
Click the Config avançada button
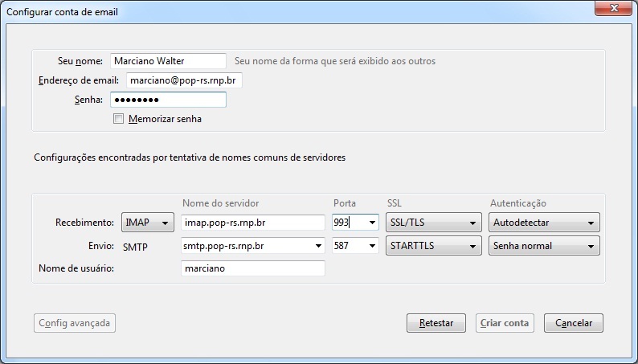tap(75, 323)
